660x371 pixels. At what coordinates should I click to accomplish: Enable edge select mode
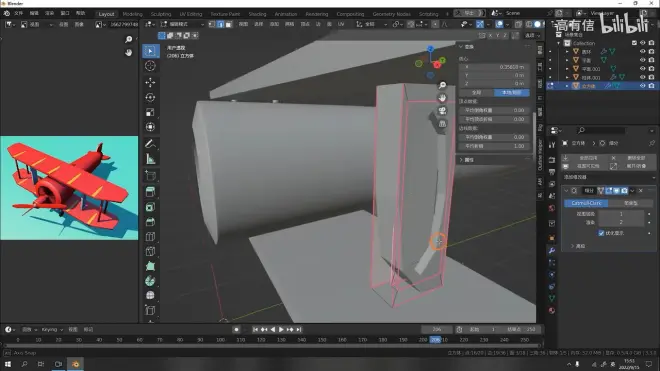220,24
